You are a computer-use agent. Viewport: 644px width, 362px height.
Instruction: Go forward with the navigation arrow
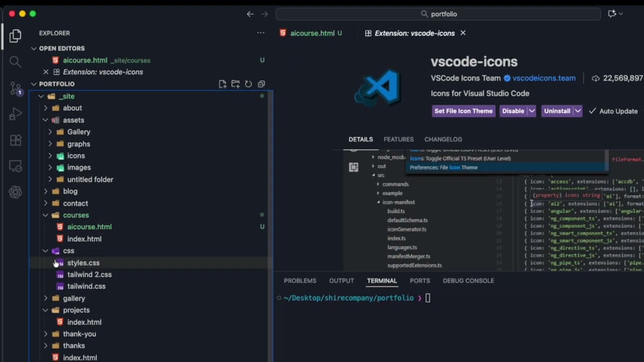point(265,14)
